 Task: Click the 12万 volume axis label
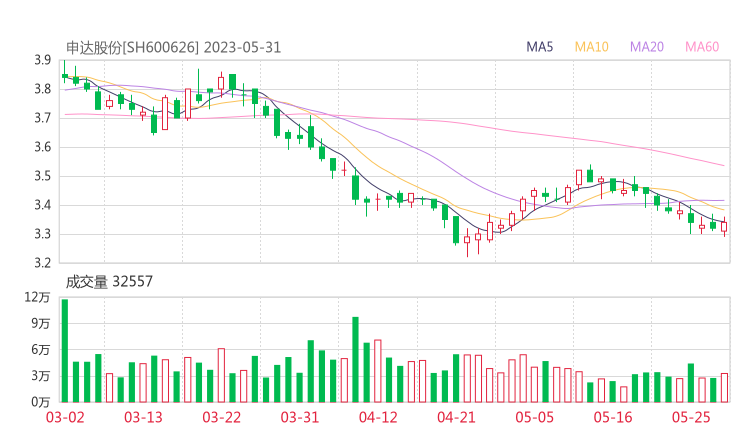pos(37,297)
